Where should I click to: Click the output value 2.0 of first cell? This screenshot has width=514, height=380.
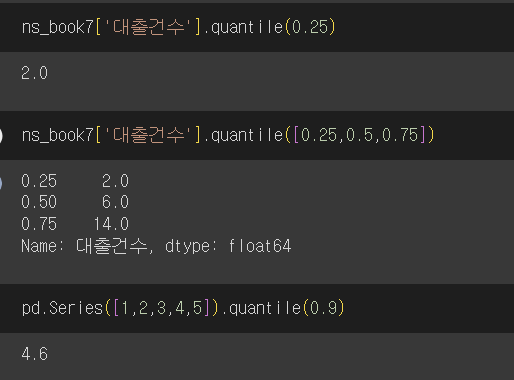pyautogui.click(x=35, y=73)
